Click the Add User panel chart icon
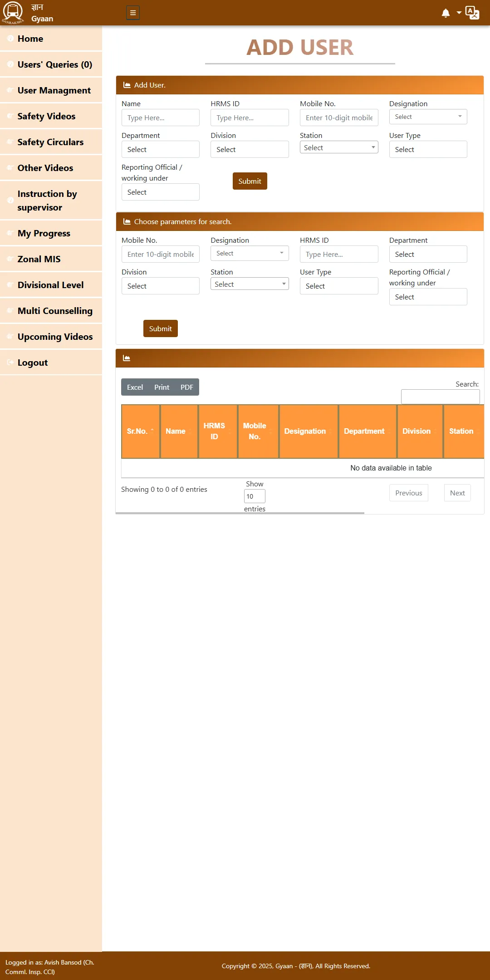 point(127,85)
